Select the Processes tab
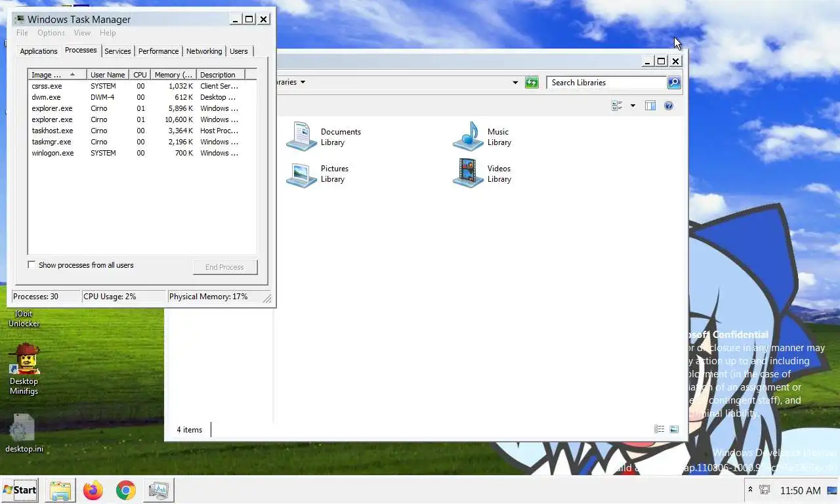The height and width of the screenshot is (504, 840). point(81,50)
